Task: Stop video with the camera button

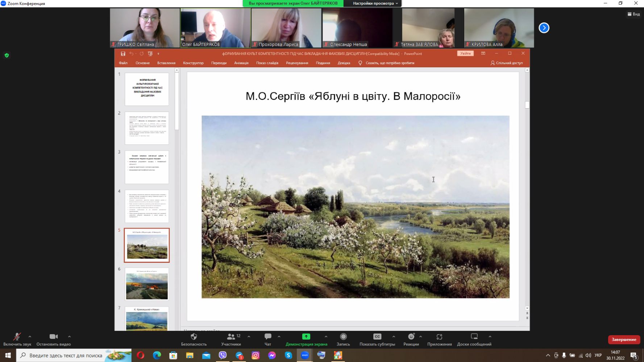Action: tap(54, 337)
